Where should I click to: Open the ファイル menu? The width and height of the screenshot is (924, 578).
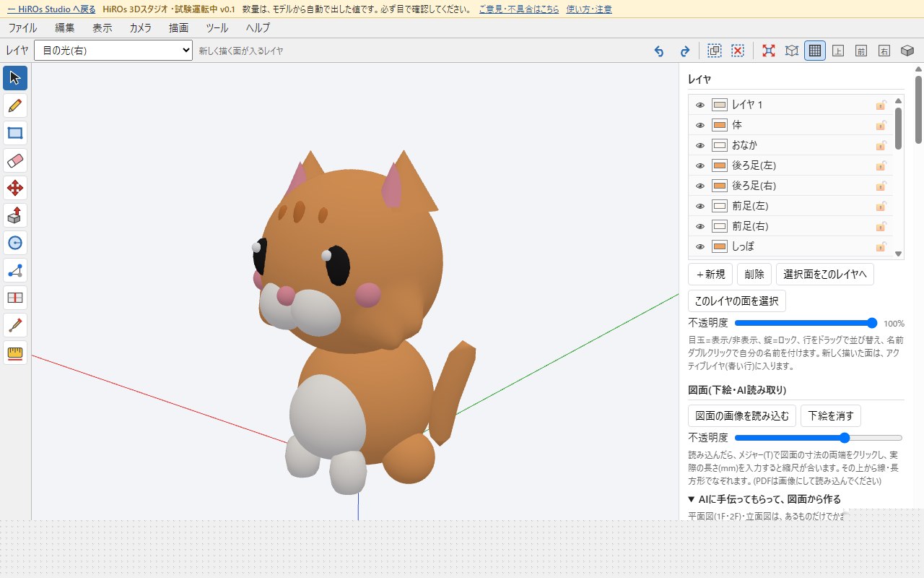coord(22,28)
